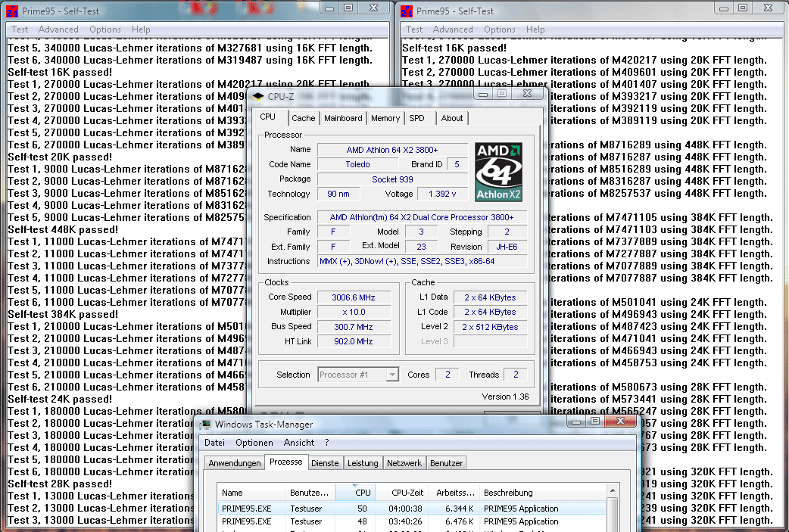Switch to Netzwerk tab in Task-Manager
This screenshot has width=789, height=532.
tap(404, 463)
